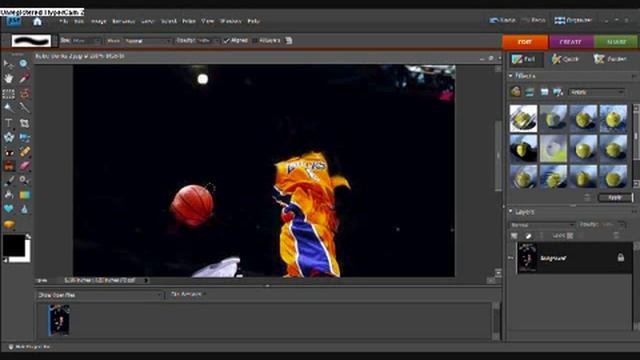Viewport: 640px width, 360px height.
Task: Select the Type tool
Action: pyautogui.click(x=9, y=123)
